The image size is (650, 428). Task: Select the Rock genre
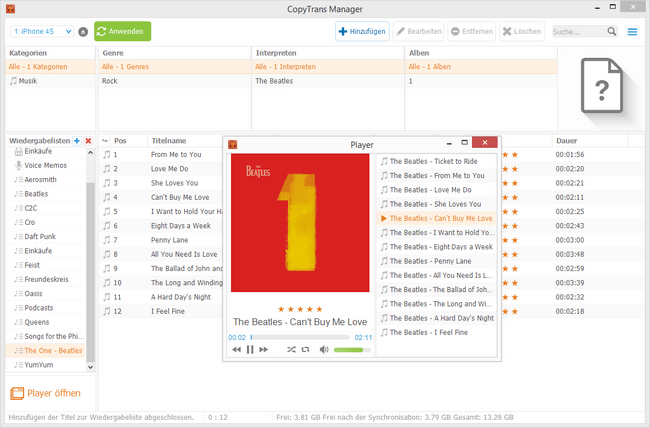(x=175, y=81)
